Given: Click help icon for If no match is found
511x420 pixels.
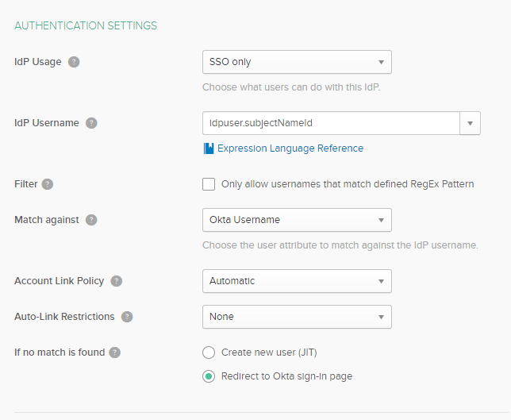Looking at the screenshot, I should [x=115, y=353].
